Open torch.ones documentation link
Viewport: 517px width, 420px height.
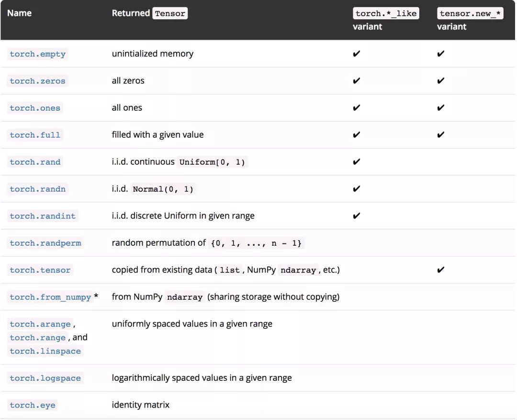pyautogui.click(x=35, y=108)
